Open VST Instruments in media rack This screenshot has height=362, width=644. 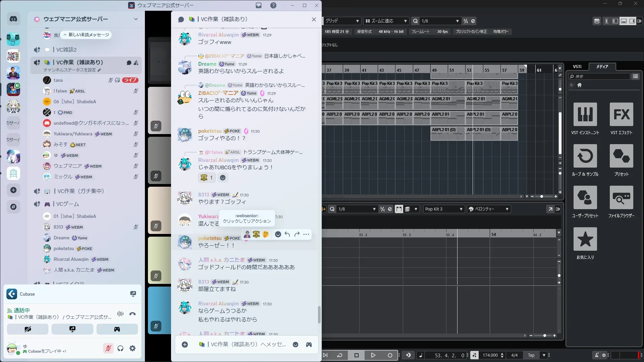click(585, 115)
